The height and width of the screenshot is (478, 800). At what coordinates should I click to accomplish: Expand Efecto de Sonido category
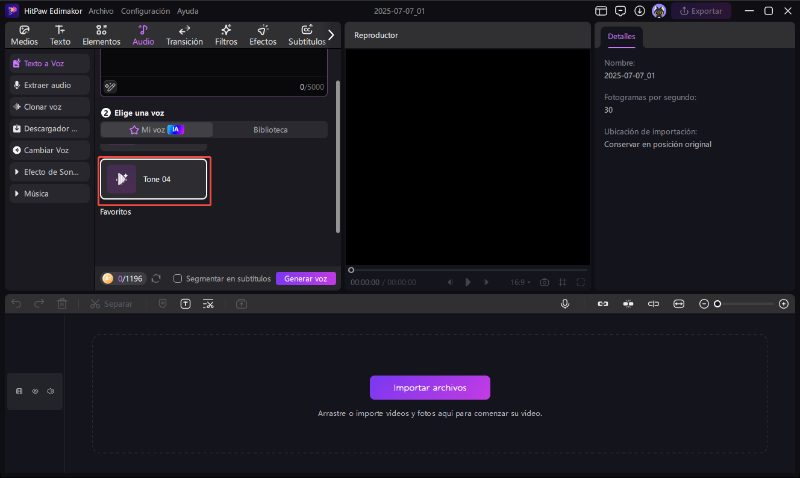click(x=49, y=172)
